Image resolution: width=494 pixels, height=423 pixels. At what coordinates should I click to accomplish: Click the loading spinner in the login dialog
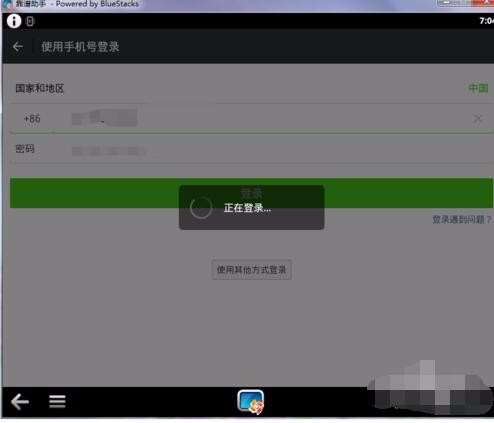point(201,207)
